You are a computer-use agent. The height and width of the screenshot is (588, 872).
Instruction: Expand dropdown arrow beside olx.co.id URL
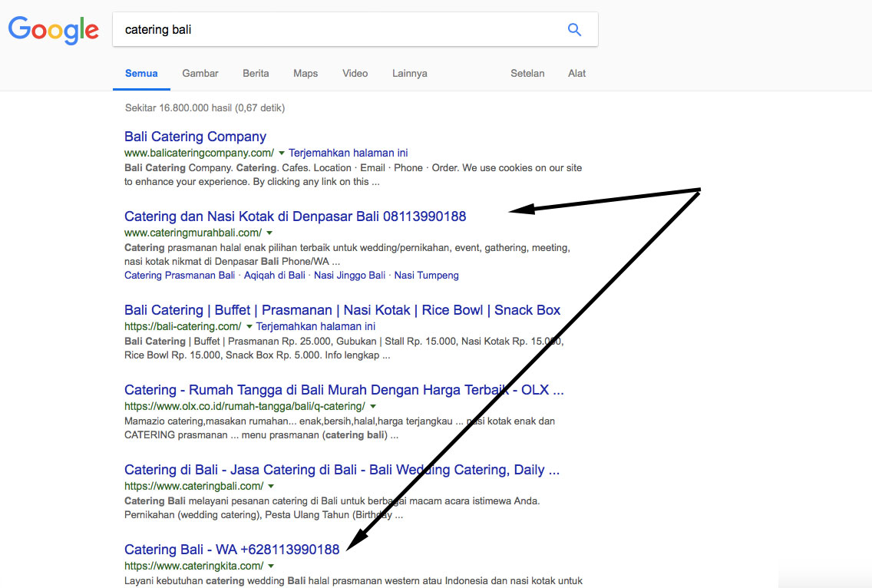pyautogui.click(x=372, y=406)
